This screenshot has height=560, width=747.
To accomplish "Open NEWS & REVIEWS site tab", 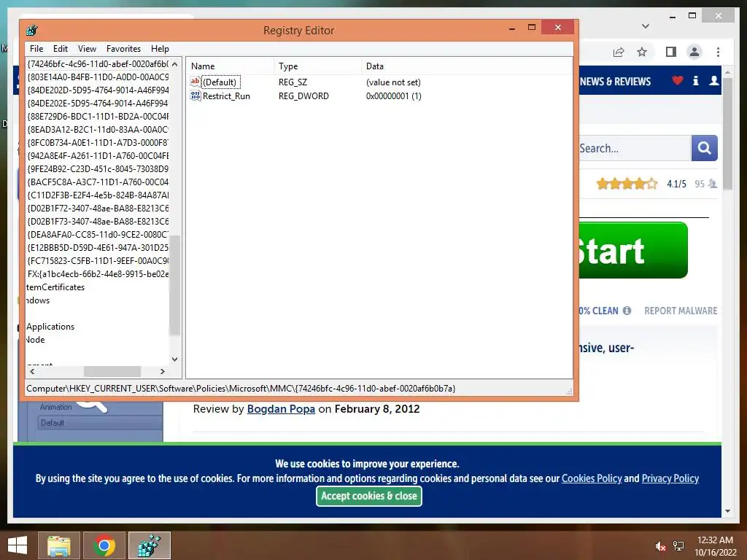I will (615, 82).
